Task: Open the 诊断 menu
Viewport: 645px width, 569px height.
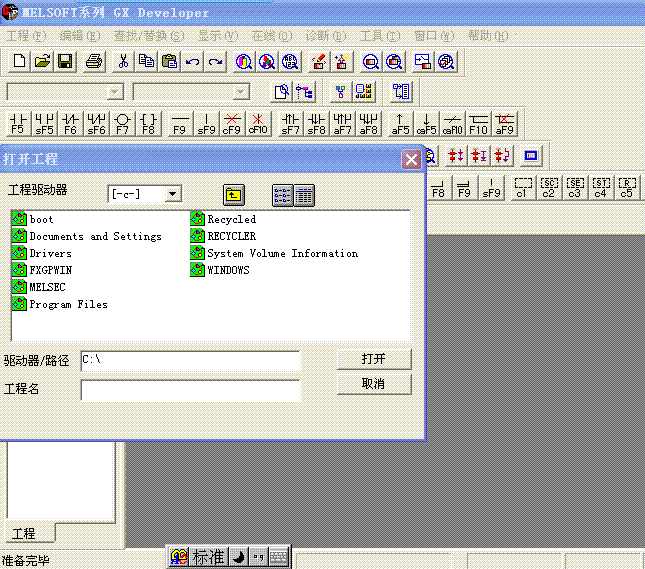Action: tap(321, 36)
